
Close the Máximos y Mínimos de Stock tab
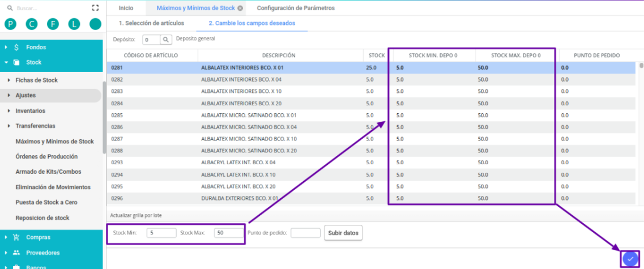pos(240,8)
